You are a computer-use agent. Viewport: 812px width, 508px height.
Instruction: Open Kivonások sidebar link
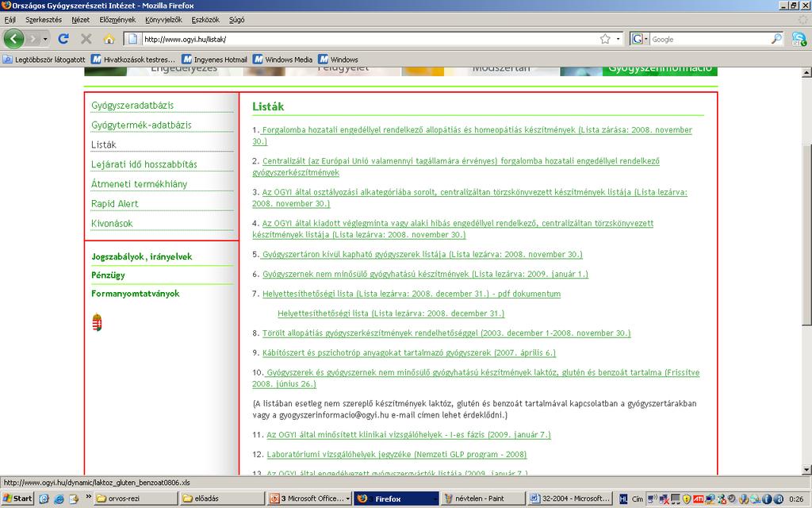(x=112, y=223)
